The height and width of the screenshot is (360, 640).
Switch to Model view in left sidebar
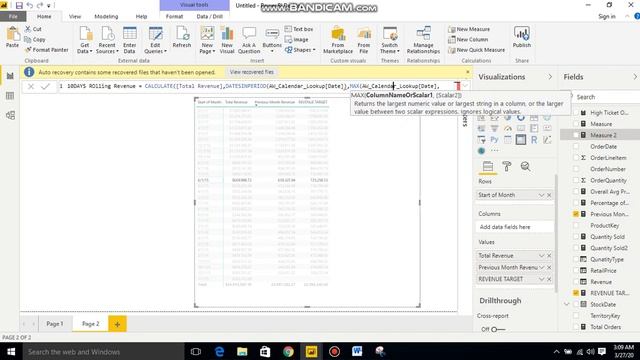point(10,115)
